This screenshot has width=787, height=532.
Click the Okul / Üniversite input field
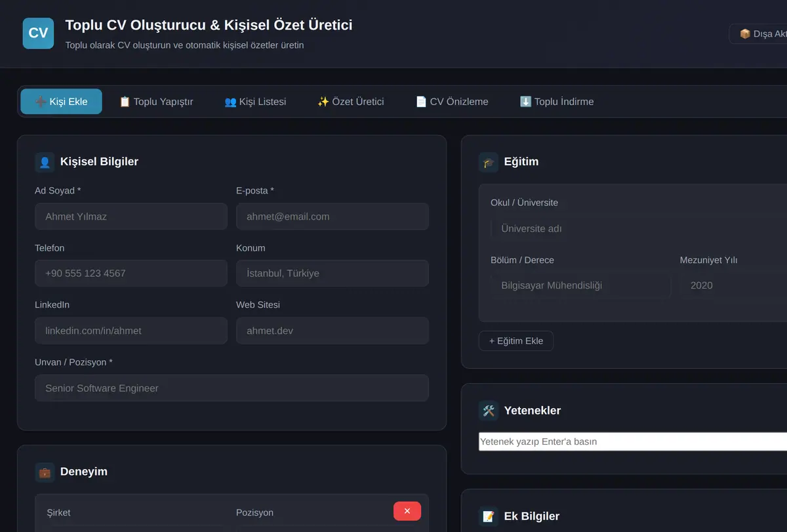[639, 229]
